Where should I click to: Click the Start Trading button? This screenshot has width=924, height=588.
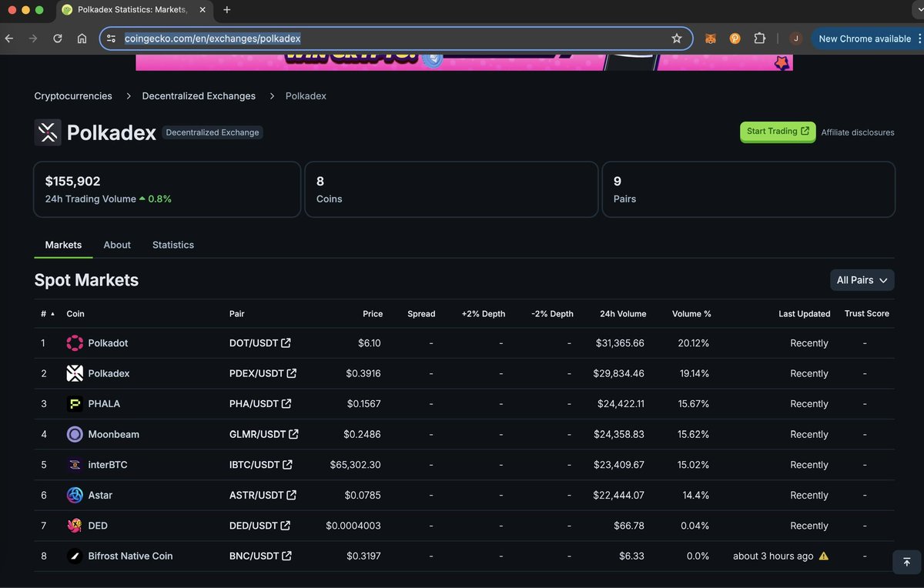[x=778, y=132]
